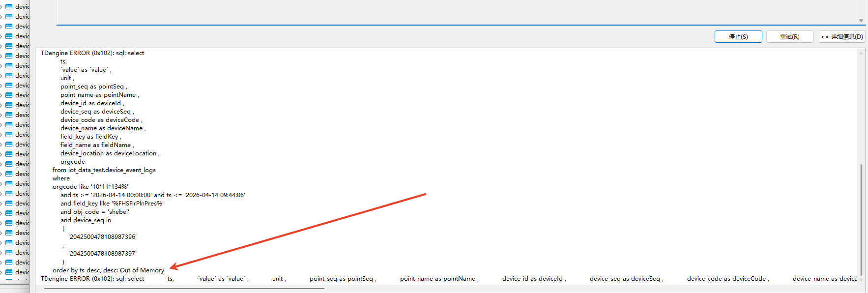The height and width of the screenshot is (293, 868).
Task: Click the 停止(S) stop button
Action: pyautogui.click(x=738, y=37)
